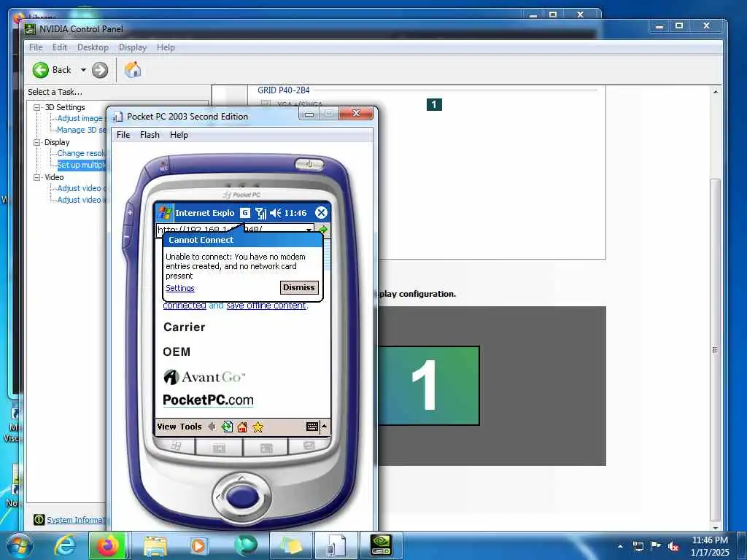Tap the speaker volume icon in Pocket PC
747x560 pixels.
point(275,213)
